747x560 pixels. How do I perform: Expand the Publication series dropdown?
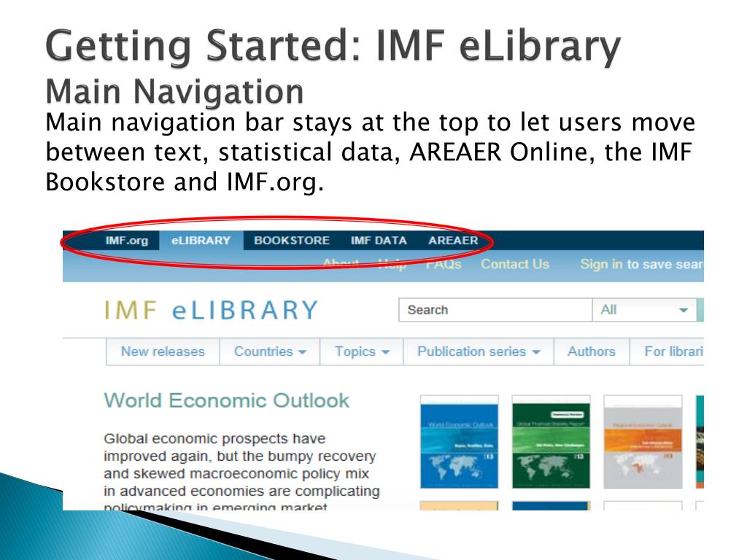(x=479, y=351)
